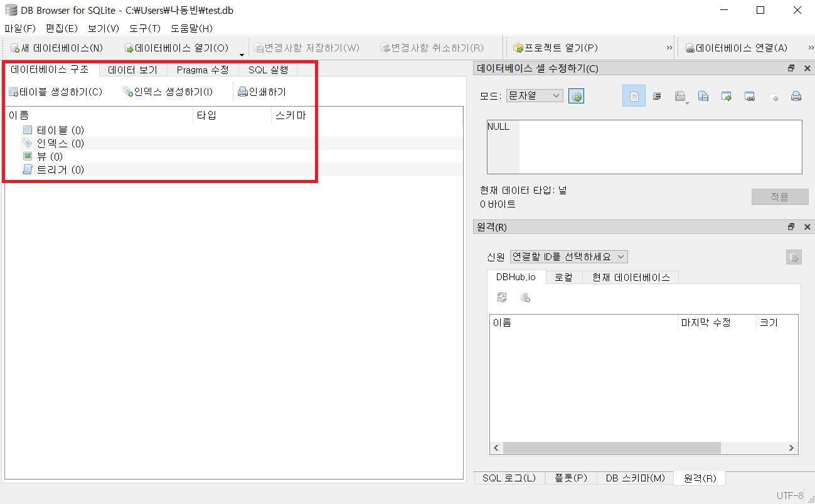815x504 pixels.
Task: Click the 크기 column header
Action: click(777, 323)
